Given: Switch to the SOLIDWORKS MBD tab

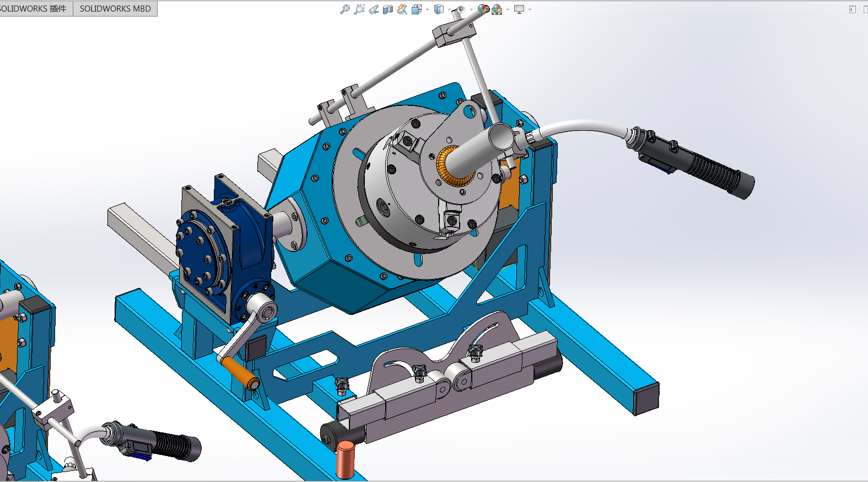Looking at the screenshot, I should (x=115, y=9).
